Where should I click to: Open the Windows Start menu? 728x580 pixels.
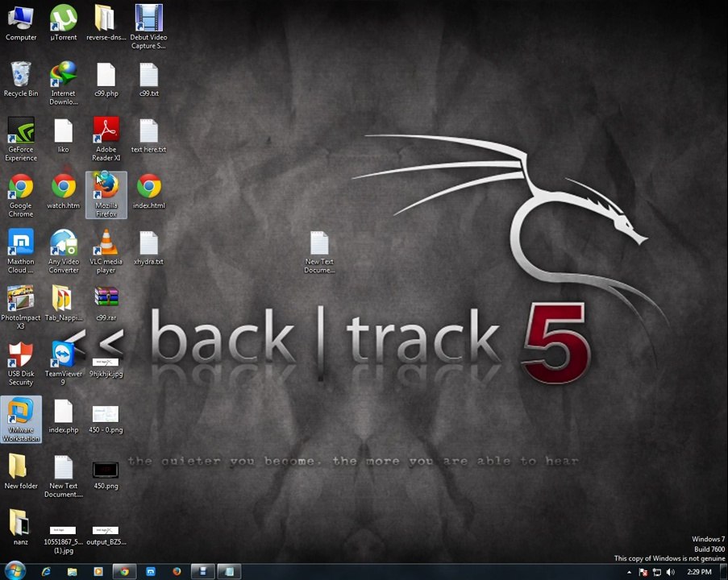(15, 571)
